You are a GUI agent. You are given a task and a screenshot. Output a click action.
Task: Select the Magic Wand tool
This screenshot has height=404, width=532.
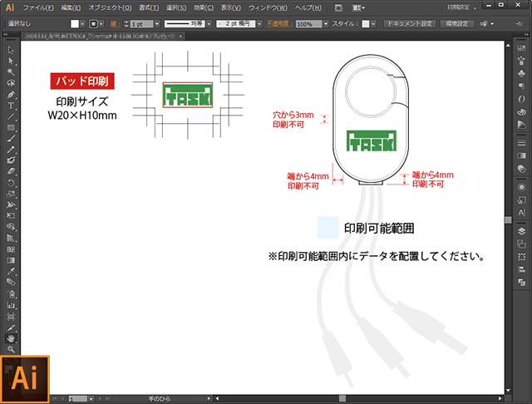tap(11, 72)
